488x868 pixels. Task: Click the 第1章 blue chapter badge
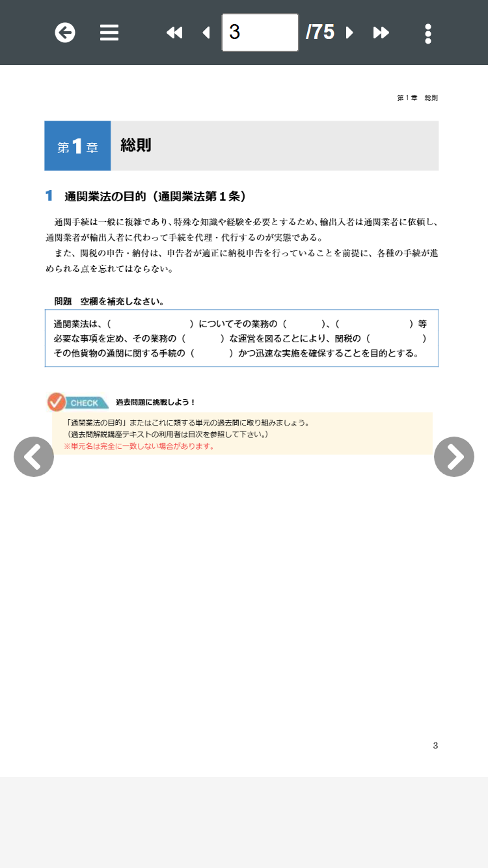(77, 146)
